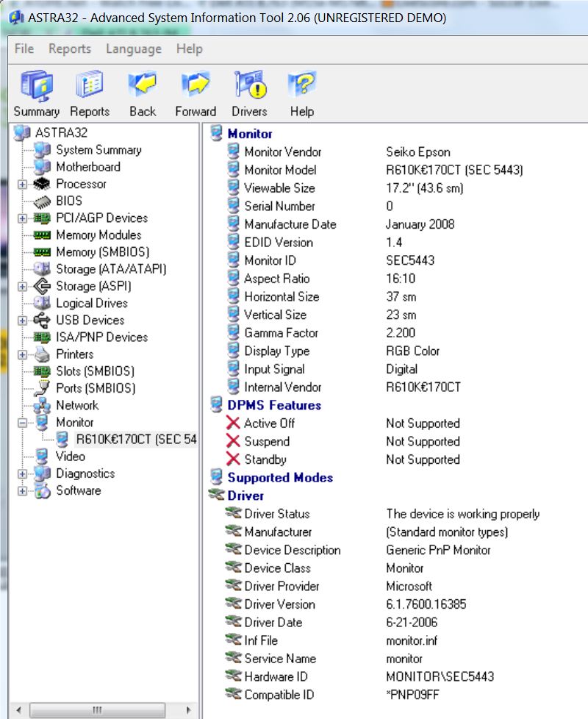Screen dimensions: 588x719
Task: Select the Ports (SMBIOS) icon in tree
Action: [x=42, y=388]
